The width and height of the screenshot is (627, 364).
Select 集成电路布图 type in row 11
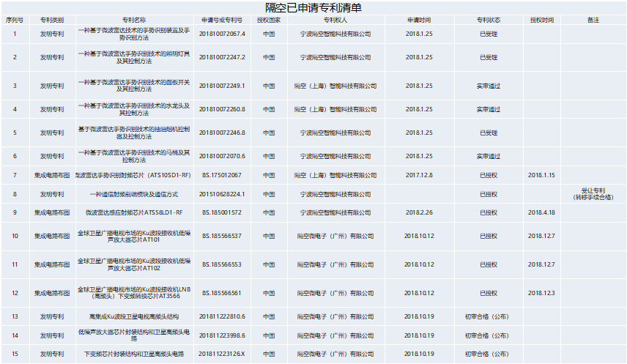point(51,264)
